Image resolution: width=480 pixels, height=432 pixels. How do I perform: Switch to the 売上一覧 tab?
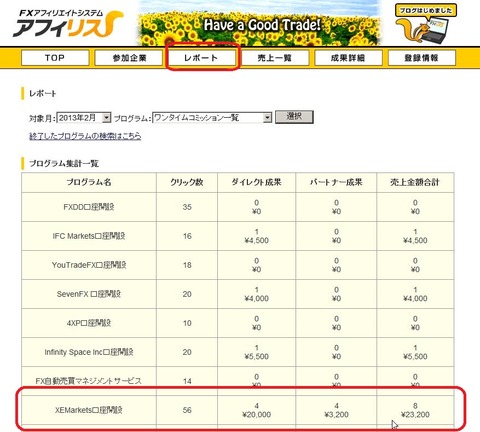coord(275,58)
